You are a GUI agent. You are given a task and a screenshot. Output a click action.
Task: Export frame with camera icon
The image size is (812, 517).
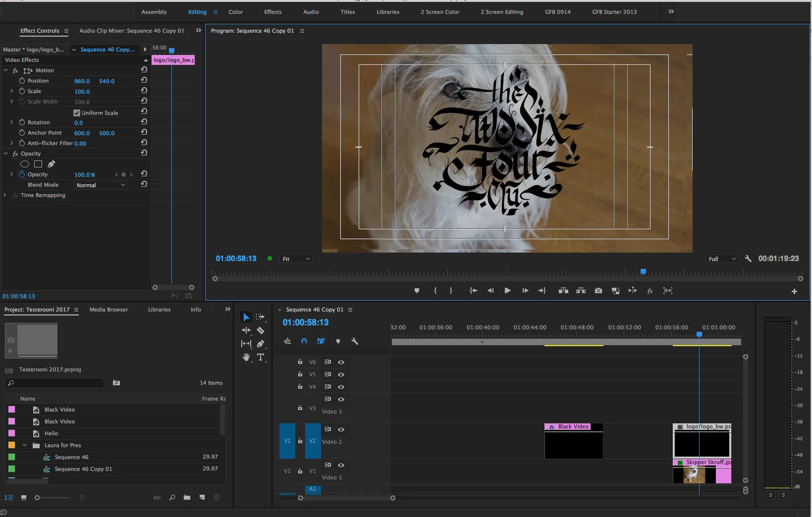598,291
